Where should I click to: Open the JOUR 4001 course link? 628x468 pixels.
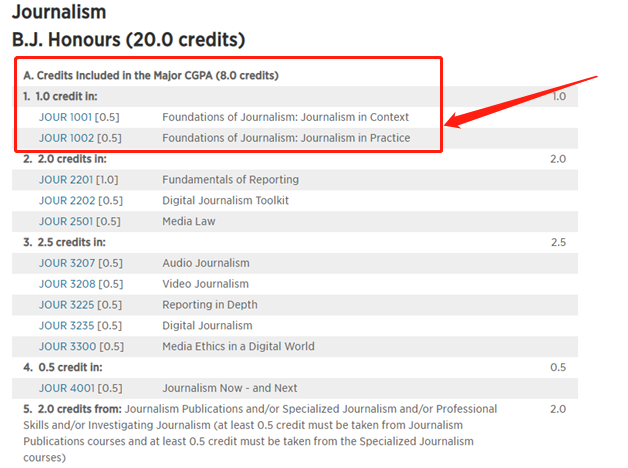[x=65, y=388]
